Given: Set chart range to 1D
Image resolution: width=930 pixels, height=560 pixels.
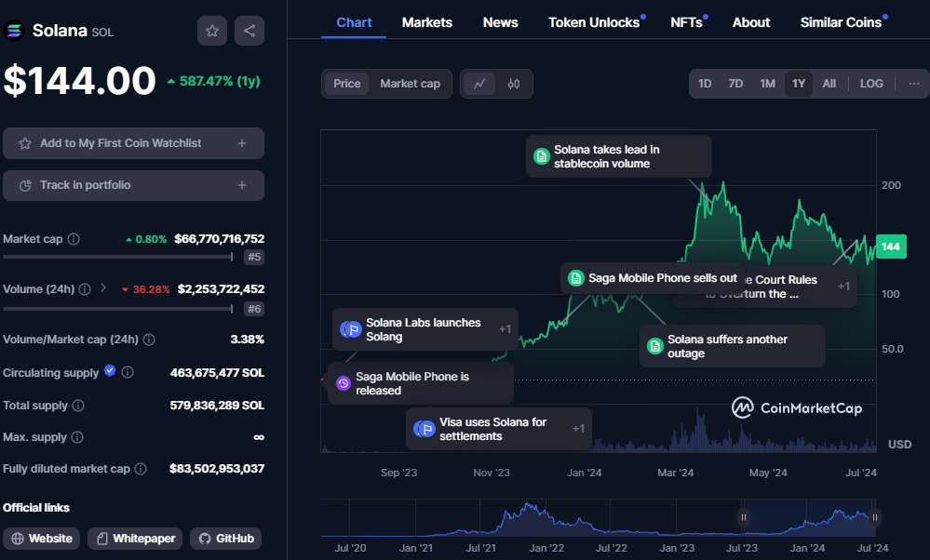Looking at the screenshot, I should [x=705, y=84].
